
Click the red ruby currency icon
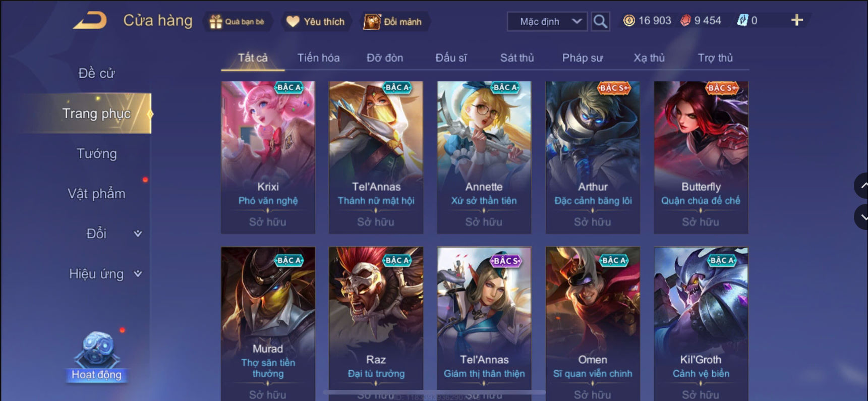coord(685,21)
